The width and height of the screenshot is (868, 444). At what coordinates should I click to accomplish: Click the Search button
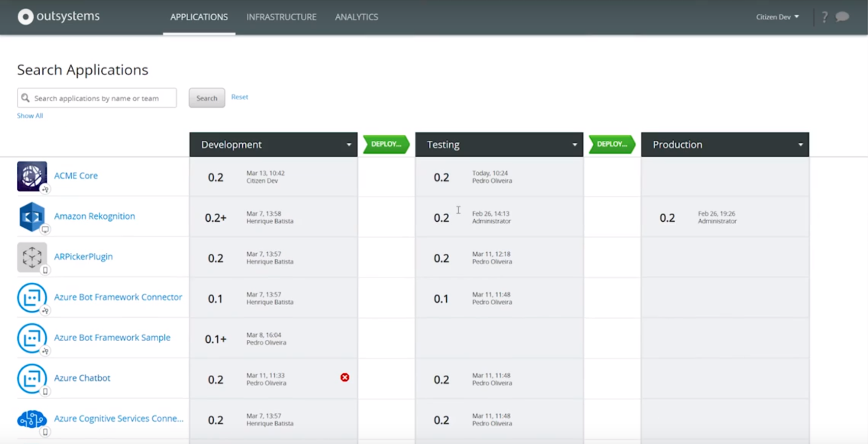click(x=207, y=98)
